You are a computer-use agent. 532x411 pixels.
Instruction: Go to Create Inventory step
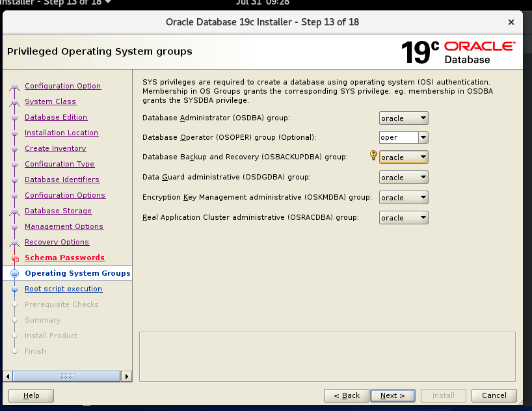pyautogui.click(x=55, y=148)
